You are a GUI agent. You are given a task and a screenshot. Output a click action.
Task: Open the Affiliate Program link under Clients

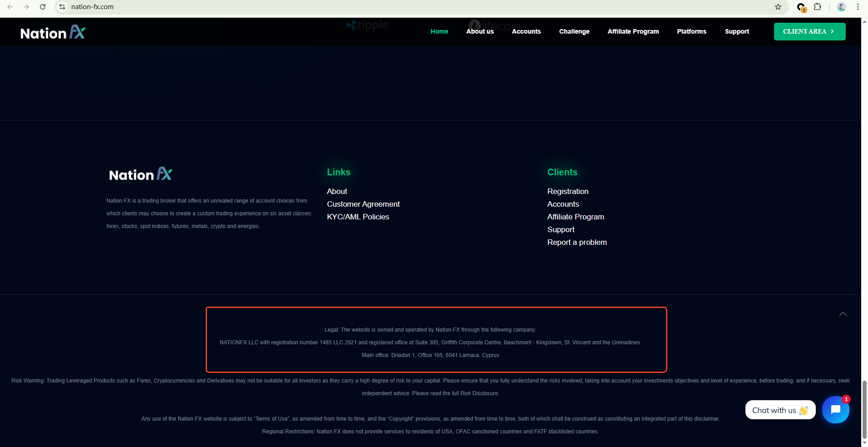[x=576, y=217]
